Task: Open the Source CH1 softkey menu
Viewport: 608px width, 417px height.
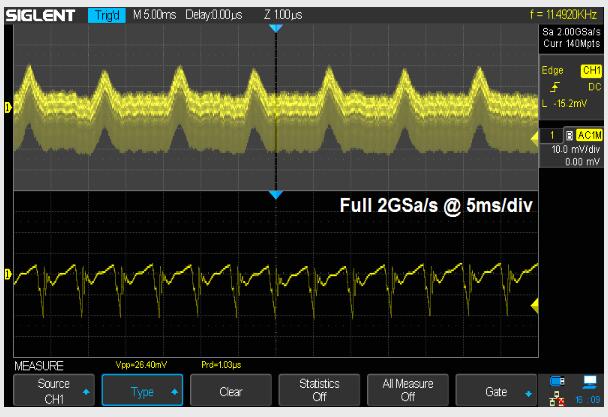Action: pyautogui.click(x=54, y=390)
